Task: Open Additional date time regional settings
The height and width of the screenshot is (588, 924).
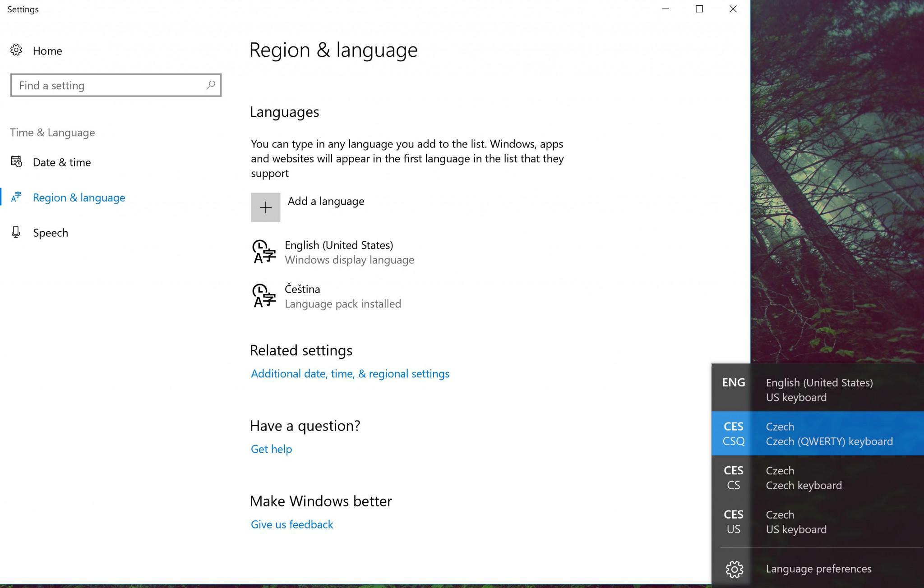Action: click(x=350, y=373)
